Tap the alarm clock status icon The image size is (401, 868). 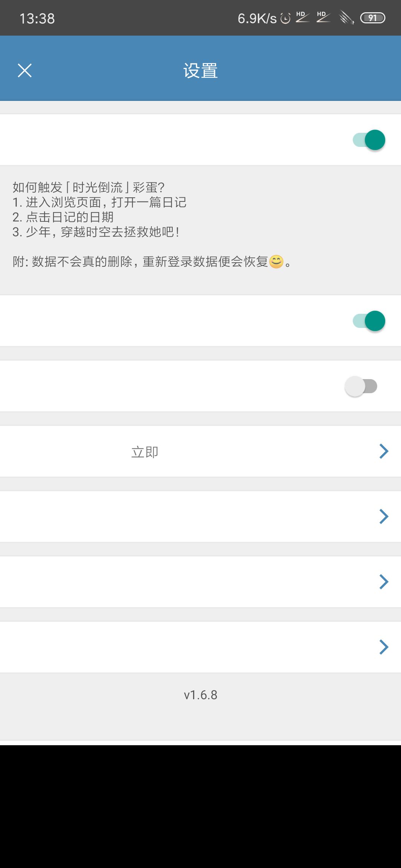click(285, 18)
